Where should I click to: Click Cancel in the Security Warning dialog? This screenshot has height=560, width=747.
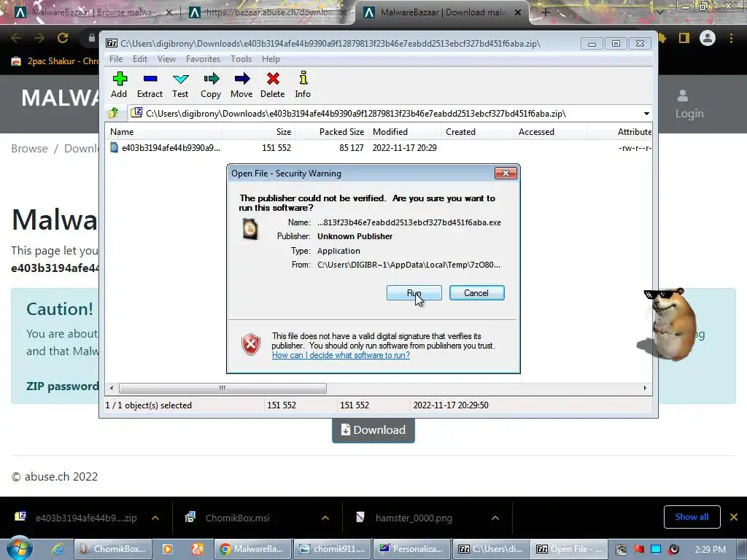point(477,293)
